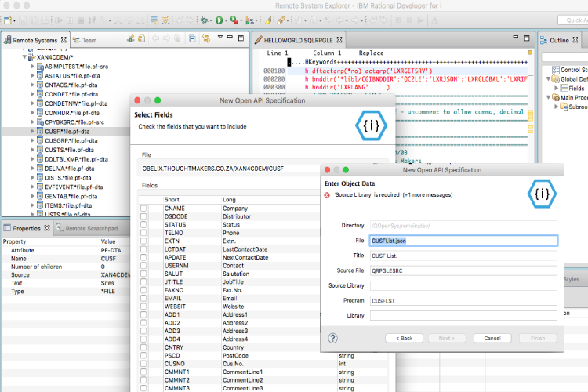This screenshot has width=588, height=392.
Task: Check the CUSNO Cus.No. checkbox
Action: [x=143, y=364]
